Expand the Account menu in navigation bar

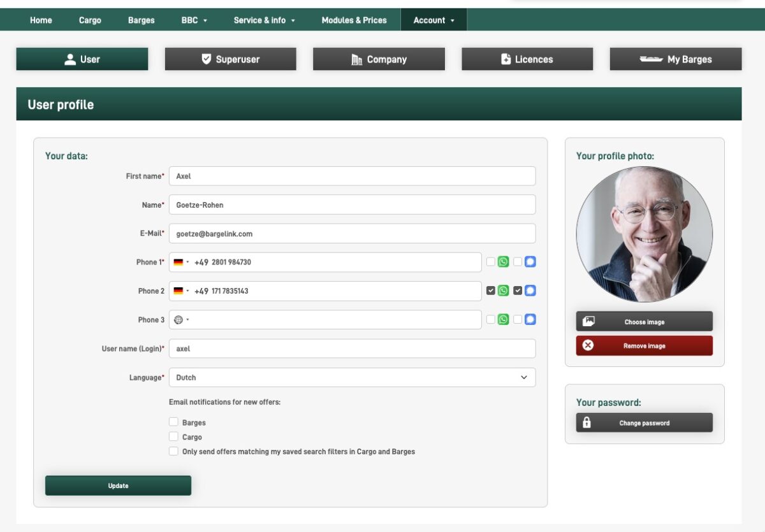coord(433,20)
